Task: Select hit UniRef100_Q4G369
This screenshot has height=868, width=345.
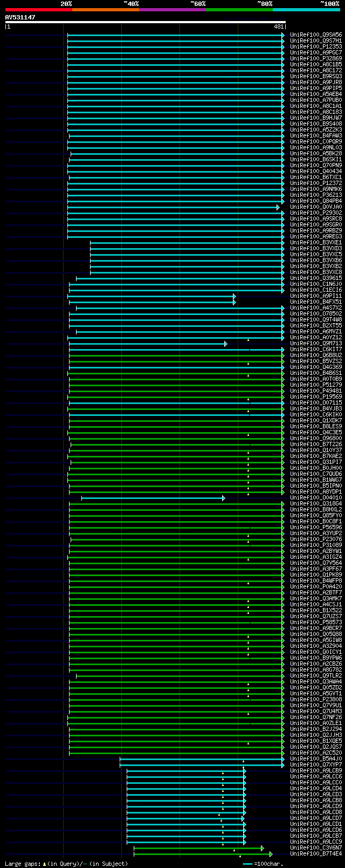Action: (316, 367)
